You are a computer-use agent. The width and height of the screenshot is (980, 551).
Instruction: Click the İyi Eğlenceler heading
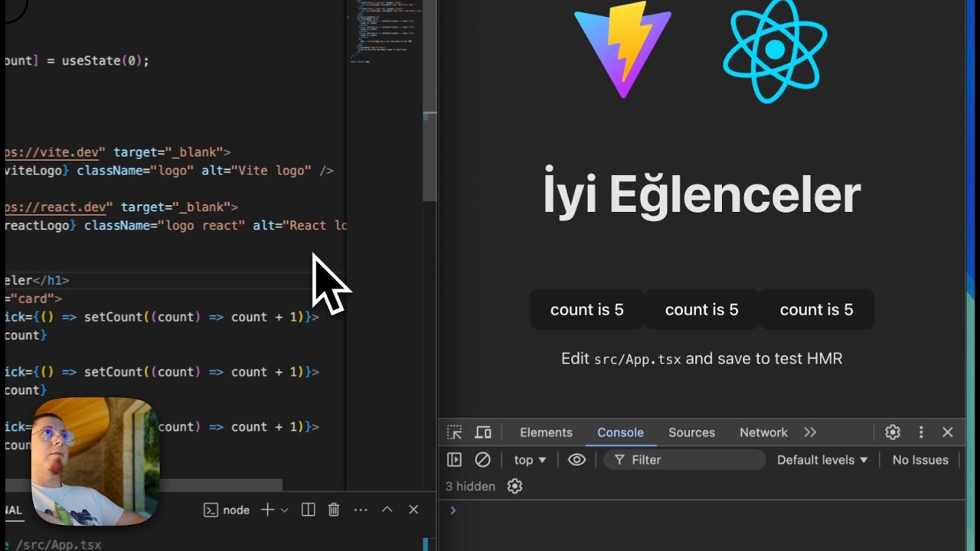click(x=702, y=195)
